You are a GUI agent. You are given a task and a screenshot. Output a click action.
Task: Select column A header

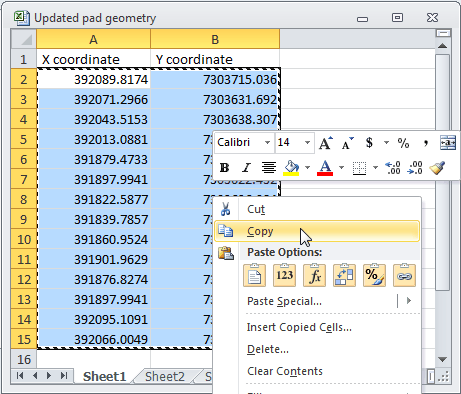click(93, 39)
